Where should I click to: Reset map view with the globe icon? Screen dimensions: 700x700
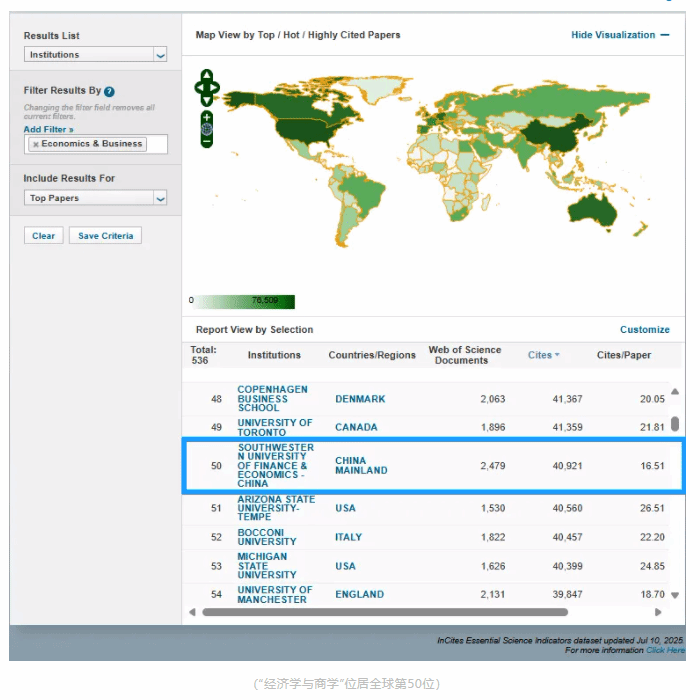[x=207, y=129]
